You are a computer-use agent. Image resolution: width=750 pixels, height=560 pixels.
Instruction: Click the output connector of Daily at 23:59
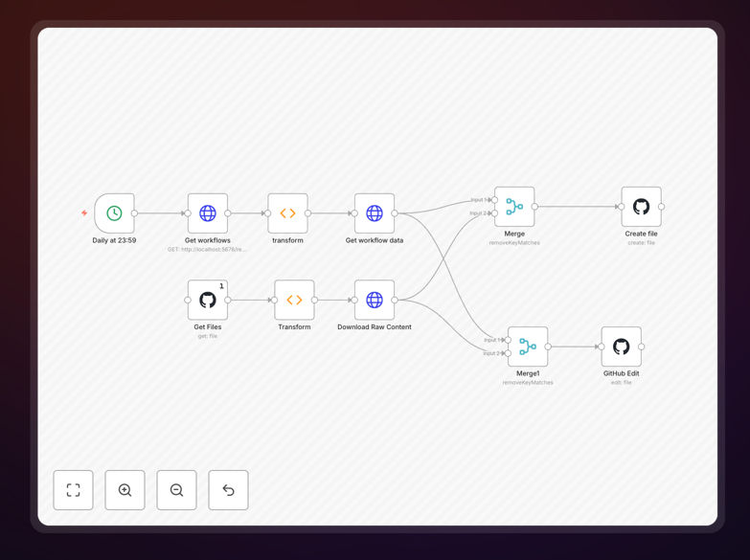click(134, 213)
